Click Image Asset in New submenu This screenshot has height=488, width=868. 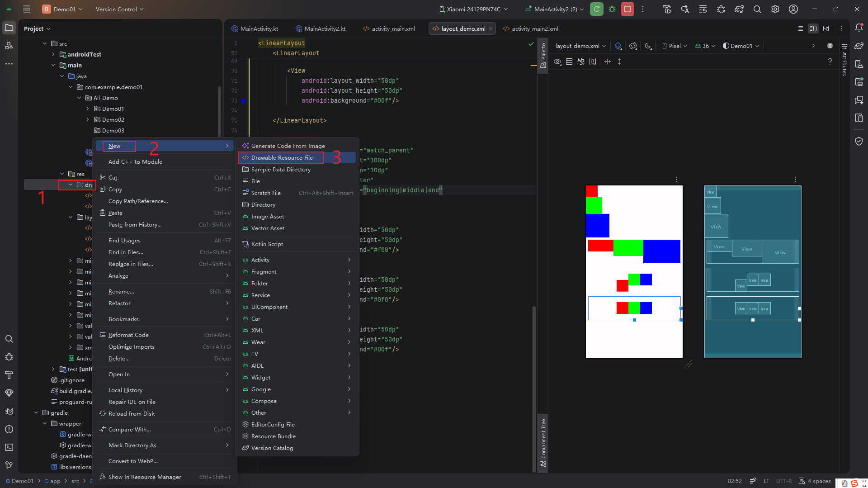coord(297,216)
